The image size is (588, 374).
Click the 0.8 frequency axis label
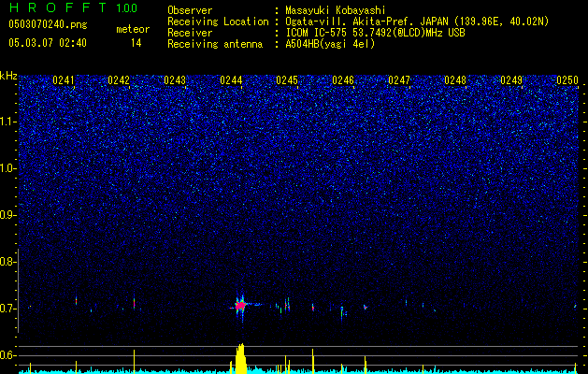click(x=7, y=262)
